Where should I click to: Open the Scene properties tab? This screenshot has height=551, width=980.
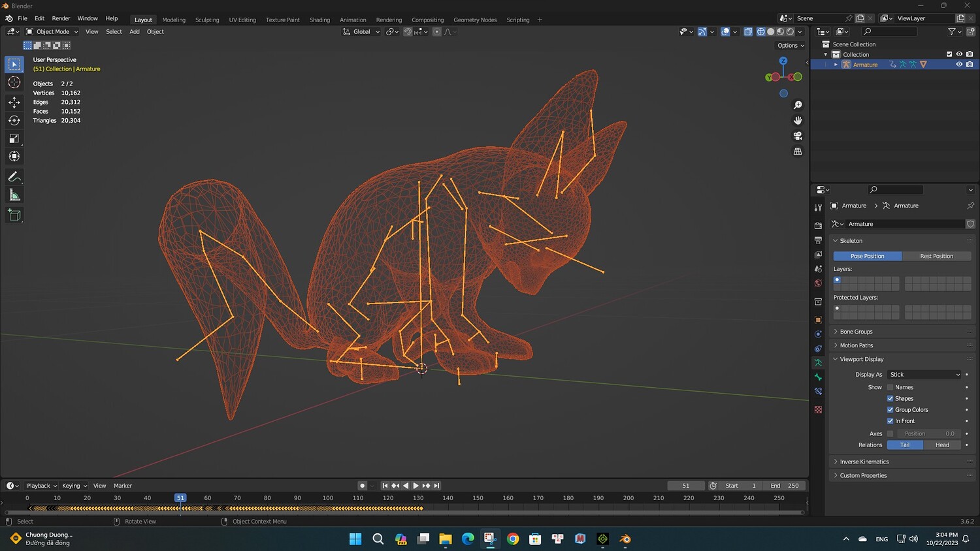(x=818, y=269)
